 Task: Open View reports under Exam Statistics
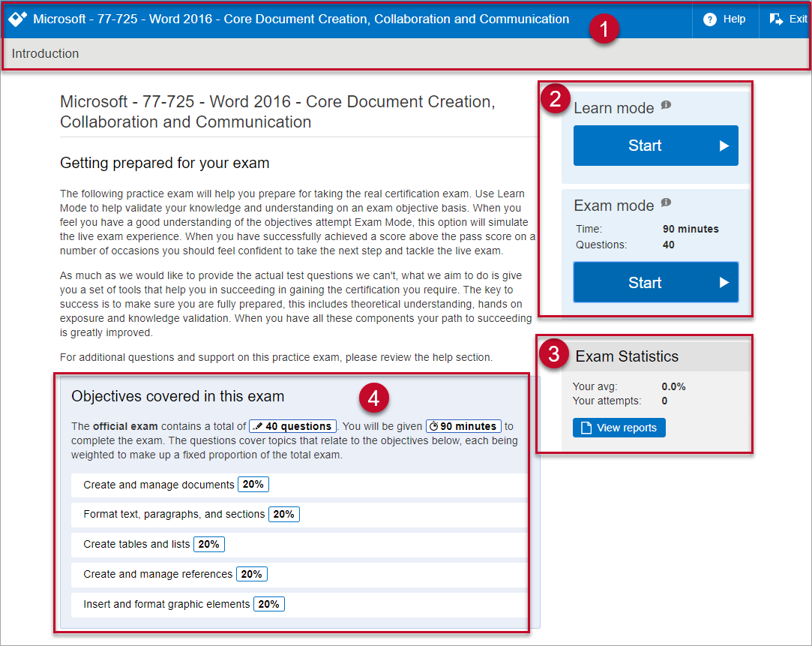click(x=619, y=428)
